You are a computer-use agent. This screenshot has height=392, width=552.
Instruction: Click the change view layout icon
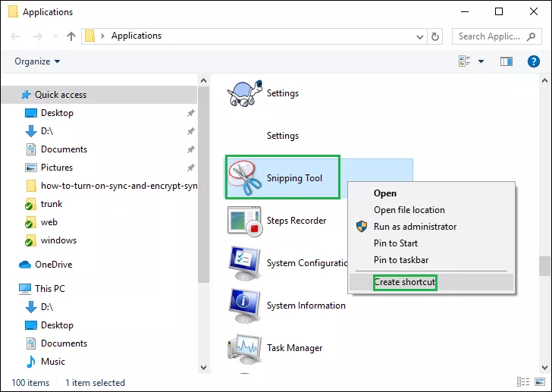[464, 61]
